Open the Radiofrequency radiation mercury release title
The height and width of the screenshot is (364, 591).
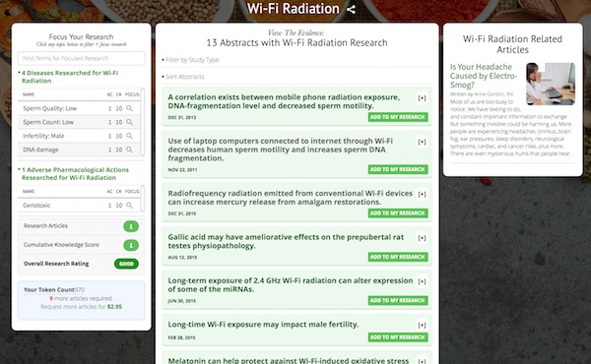coord(291,198)
